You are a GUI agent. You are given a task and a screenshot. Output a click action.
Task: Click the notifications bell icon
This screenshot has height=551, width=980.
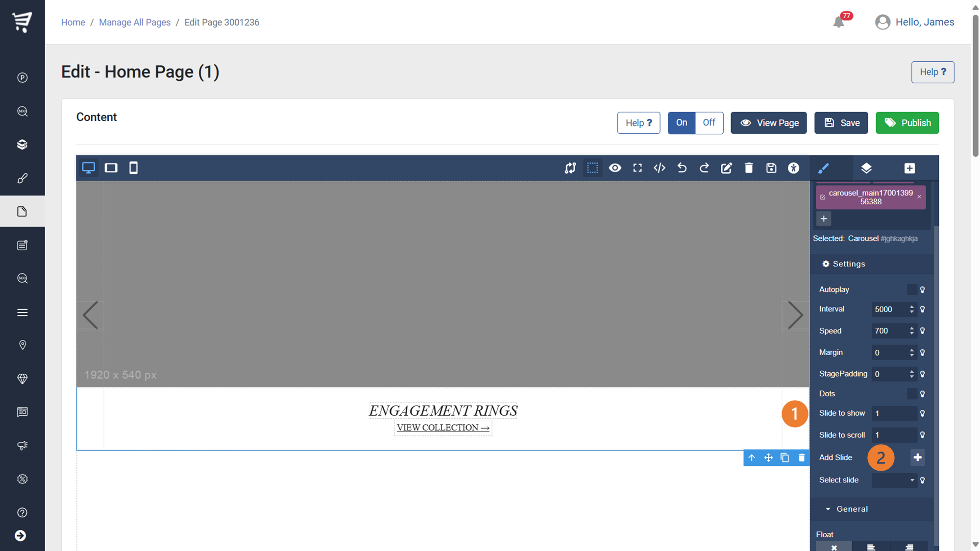[x=838, y=22]
